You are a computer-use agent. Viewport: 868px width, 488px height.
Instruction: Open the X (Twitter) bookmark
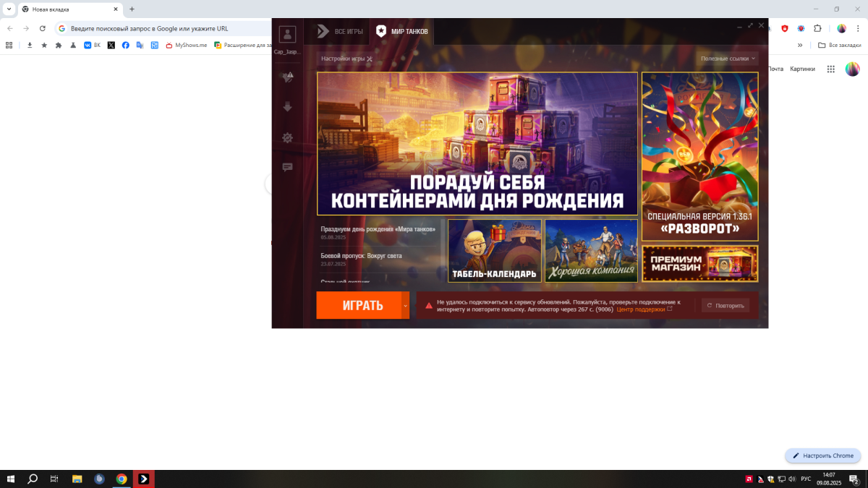[111, 45]
